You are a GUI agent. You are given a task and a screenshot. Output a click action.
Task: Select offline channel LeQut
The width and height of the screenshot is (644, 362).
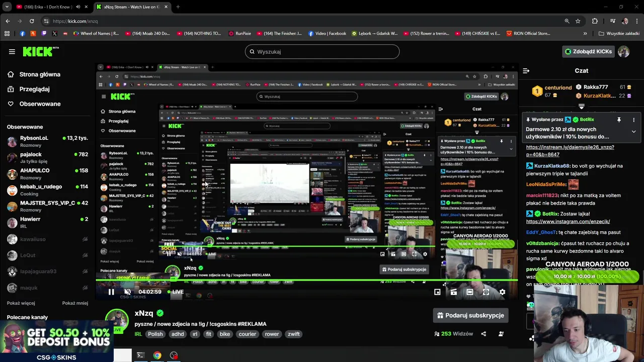pos(47,255)
